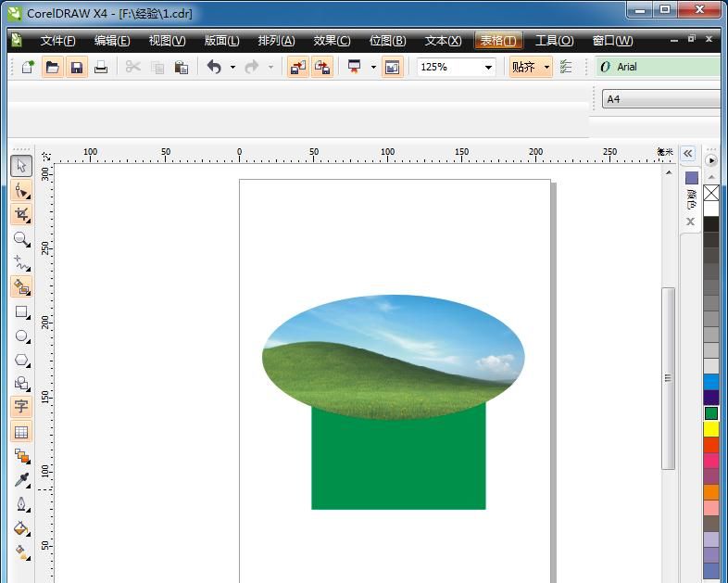
Task: Select the Text tool
Action: pyautogui.click(x=21, y=407)
